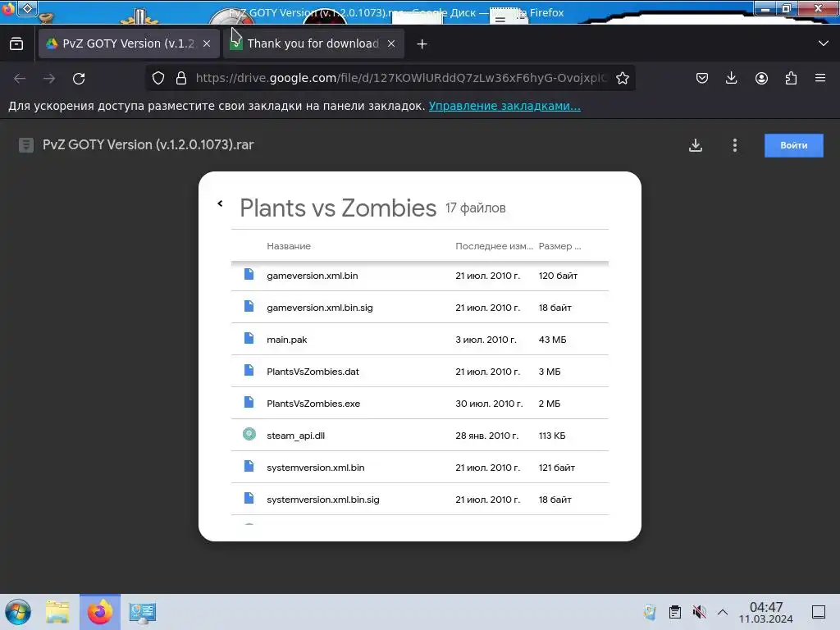
Task: Click the 28 янв. 2010 г. date
Action: [x=487, y=436]
